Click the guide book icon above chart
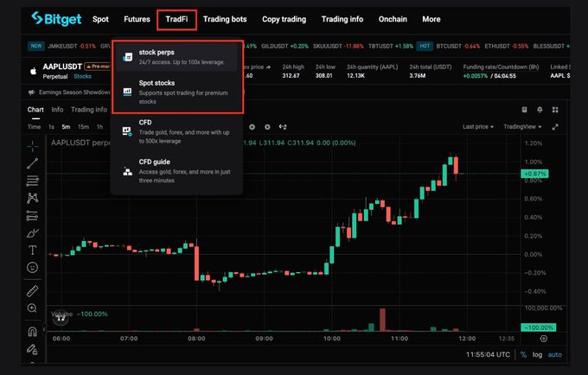Image resolution: width=588 pixels, height=375 pixels. coord(524,110)
